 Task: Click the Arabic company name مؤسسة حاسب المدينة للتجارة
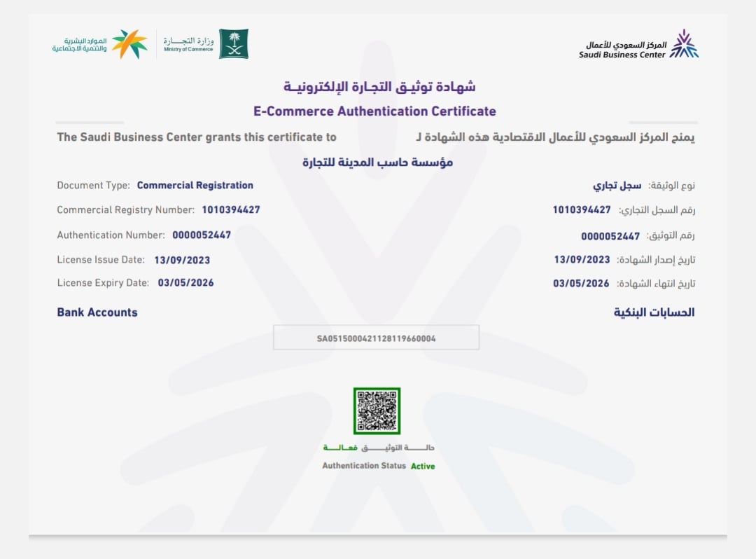coord(378,162)
